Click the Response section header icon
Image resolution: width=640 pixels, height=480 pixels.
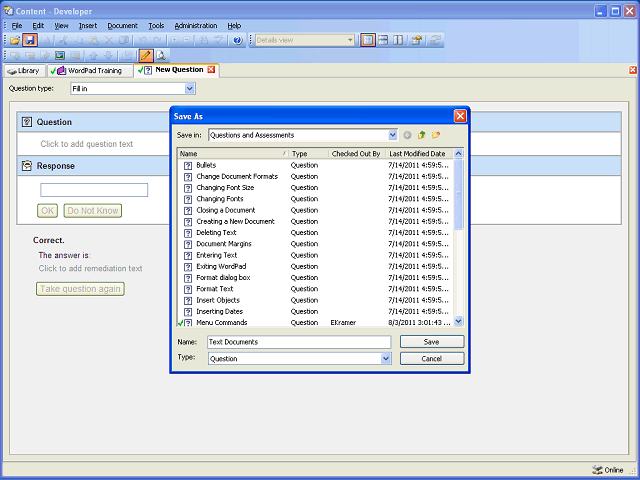pyautogui.click(x=27, y=166)
